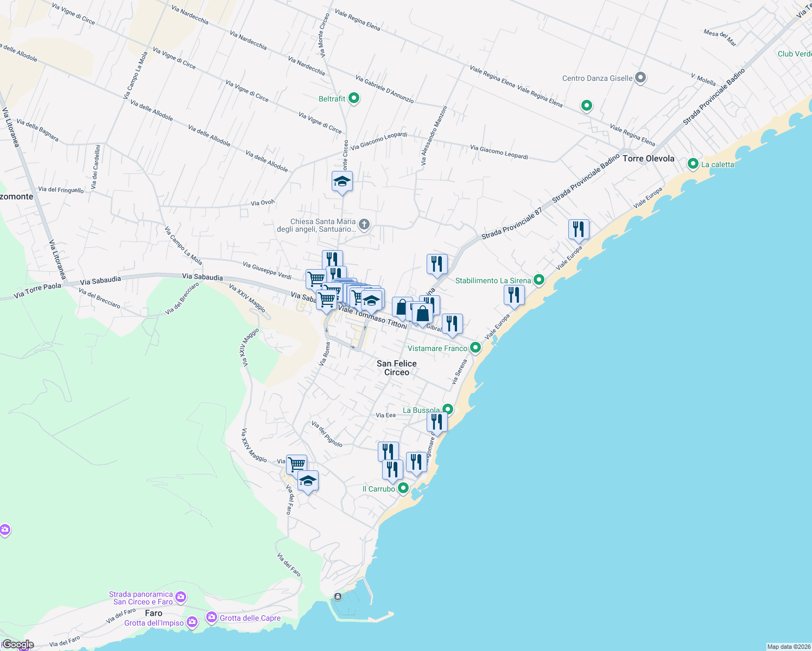The width and height of the screenshot is (812, 651).
Task: Click the green pin for Beltrafit
Action: pyautogui.click(x=353, y=98)
